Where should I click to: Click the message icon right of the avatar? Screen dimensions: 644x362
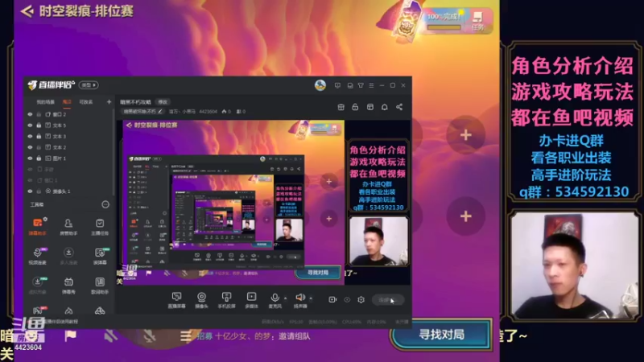point(337,85)
